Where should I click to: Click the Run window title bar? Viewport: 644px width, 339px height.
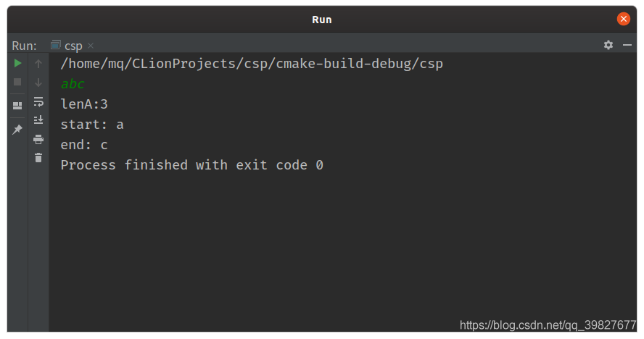tap(321, 20)
